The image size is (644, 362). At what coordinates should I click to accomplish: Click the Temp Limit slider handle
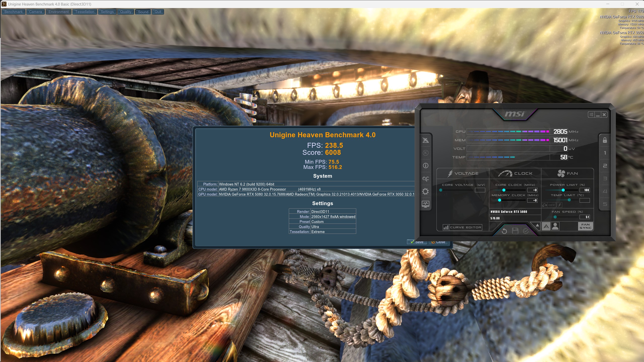(x=569, y=200)
